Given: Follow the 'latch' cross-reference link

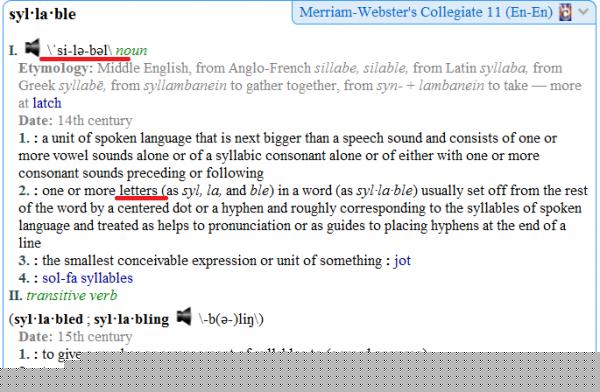Looking at the screenshot, I should point(47,103).
